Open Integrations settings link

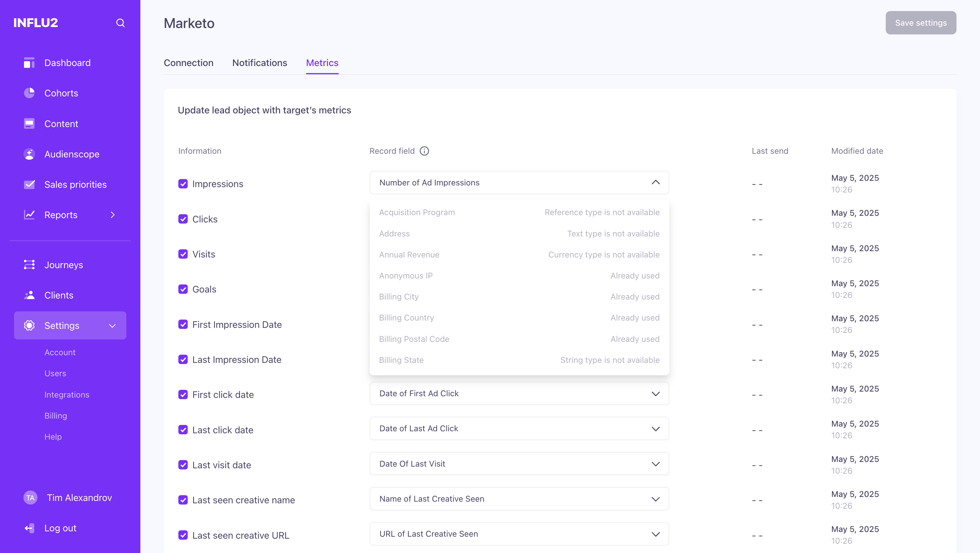tap(67, 395)
